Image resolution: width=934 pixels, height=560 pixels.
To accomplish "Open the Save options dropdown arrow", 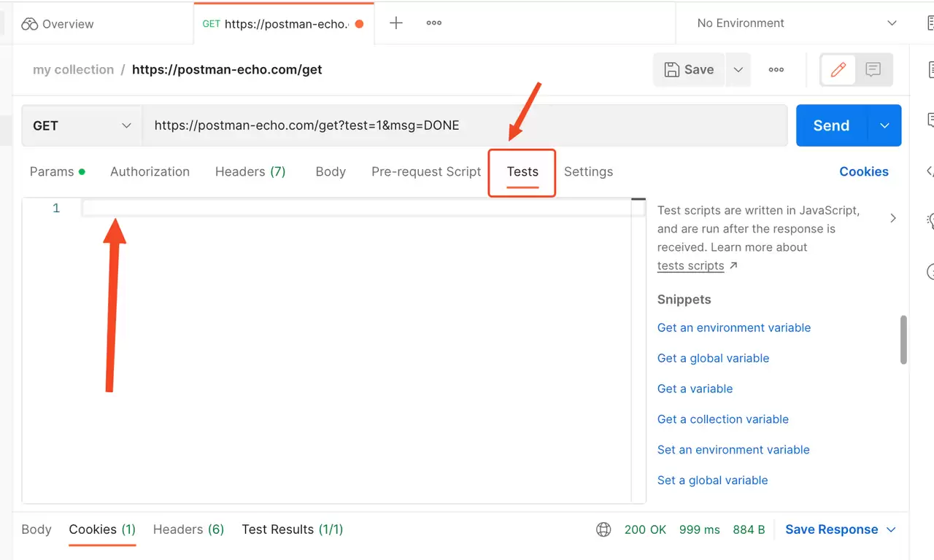I will tap(738, 70).
